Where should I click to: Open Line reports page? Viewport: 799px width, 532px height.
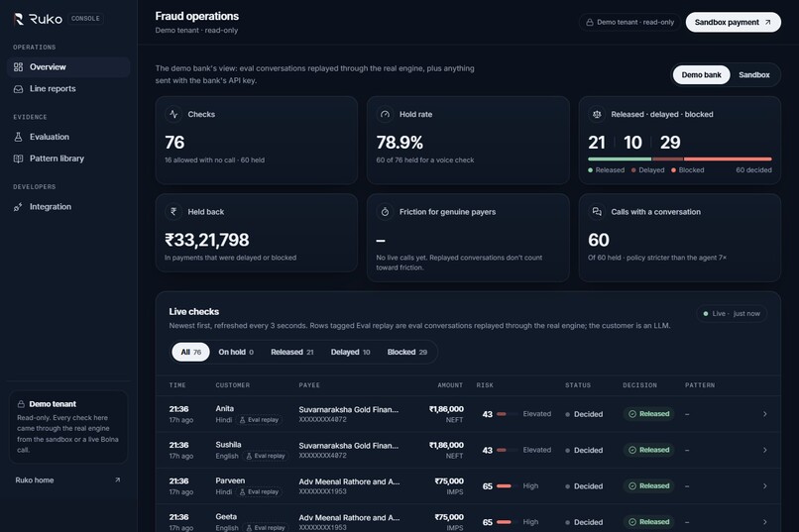tap(68, 88)
